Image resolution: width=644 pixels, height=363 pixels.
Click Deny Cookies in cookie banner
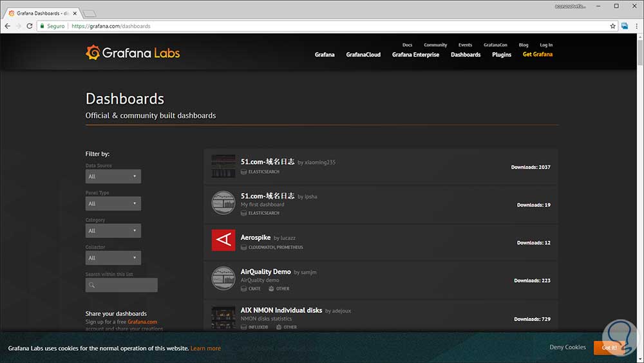coord(567,347)
